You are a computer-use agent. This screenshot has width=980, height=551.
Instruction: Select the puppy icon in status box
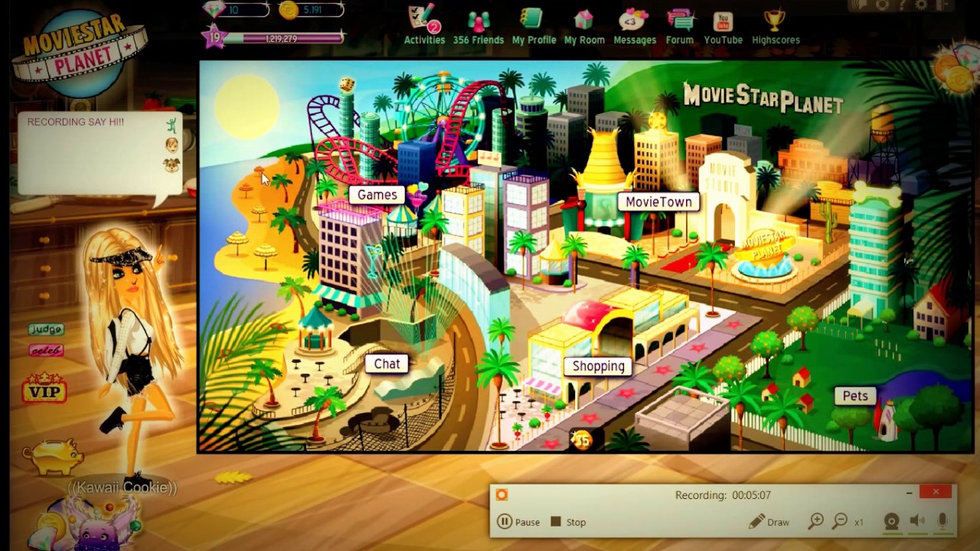[x=171, y=165]
